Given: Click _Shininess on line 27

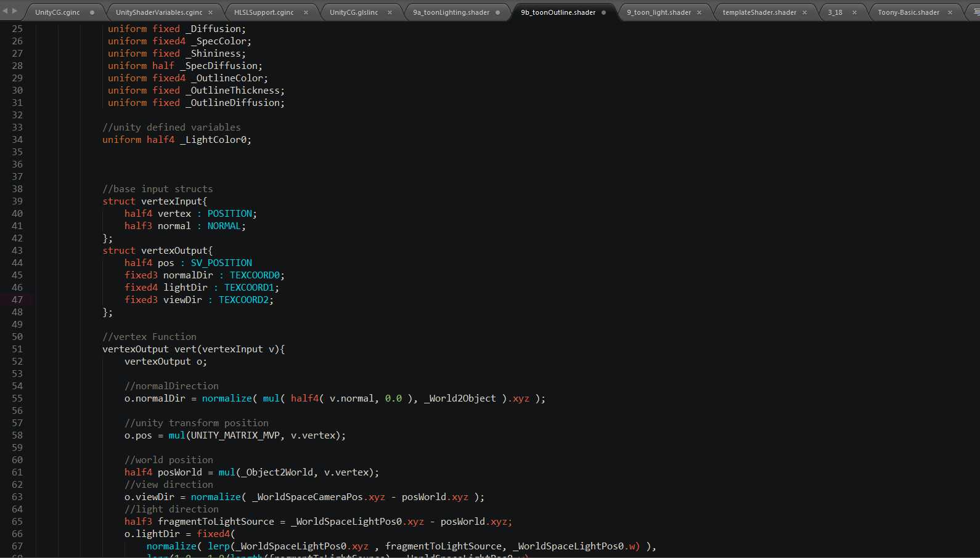Looking at the screenshot, I should pyautogui.click(x=213, y=54).
